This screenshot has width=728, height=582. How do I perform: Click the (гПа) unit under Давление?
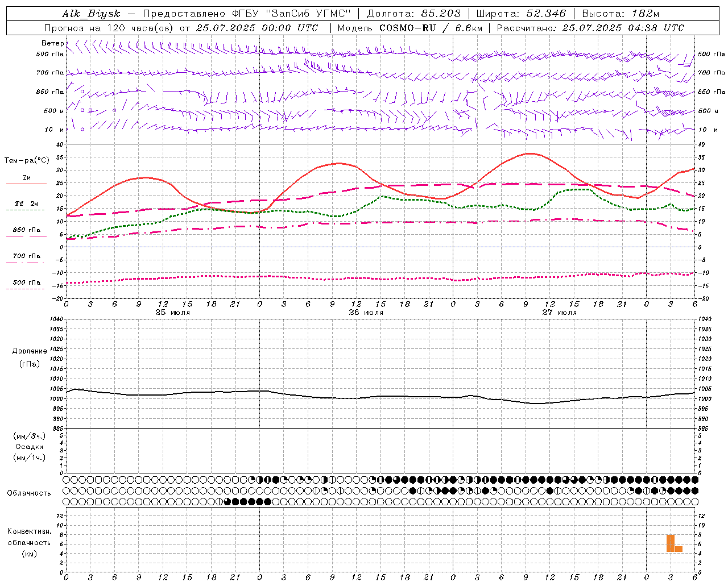click(x=30, y=364)
